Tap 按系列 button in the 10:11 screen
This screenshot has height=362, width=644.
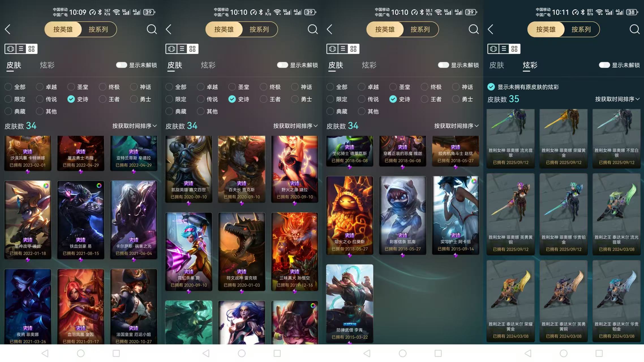581,29
